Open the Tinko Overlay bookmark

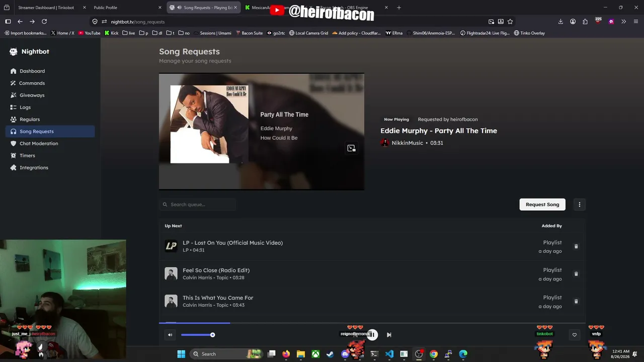point(529,33)
